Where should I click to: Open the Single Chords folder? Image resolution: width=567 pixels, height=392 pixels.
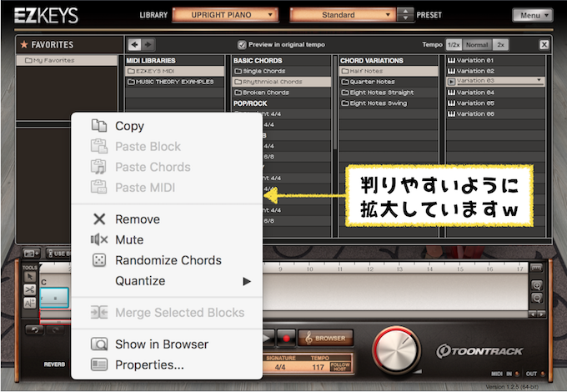pyautogui.click(x=281, y=71)
